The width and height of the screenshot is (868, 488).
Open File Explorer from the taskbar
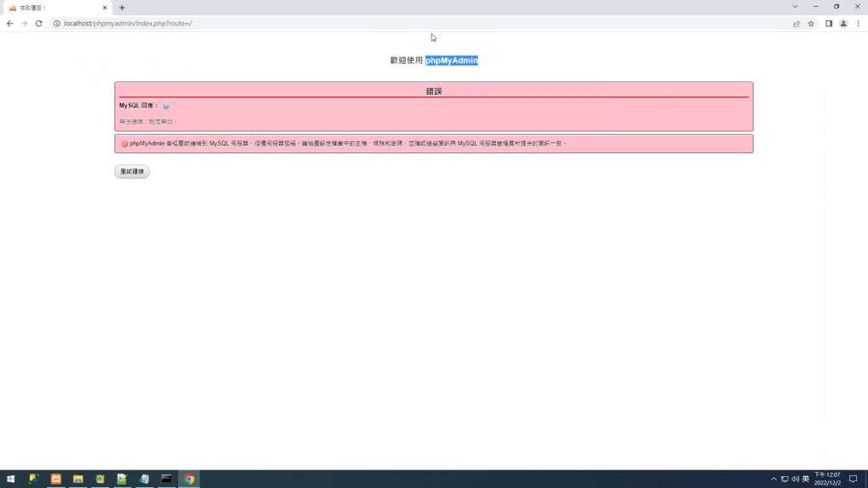click(x=78, y=479)
